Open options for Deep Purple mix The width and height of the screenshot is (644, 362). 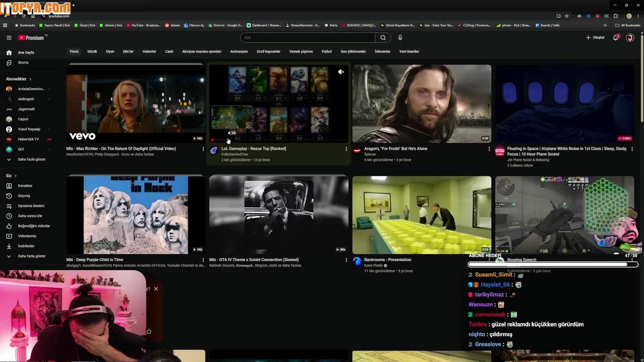(203, 260)
